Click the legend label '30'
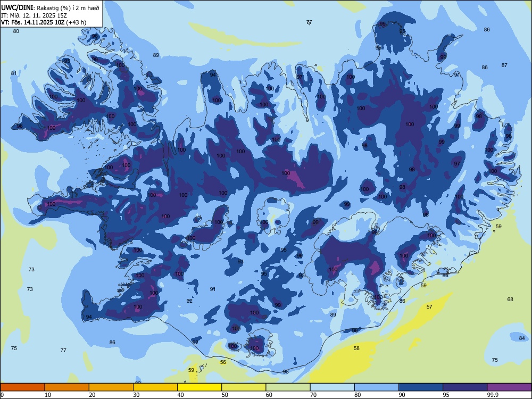 (136, 395)
